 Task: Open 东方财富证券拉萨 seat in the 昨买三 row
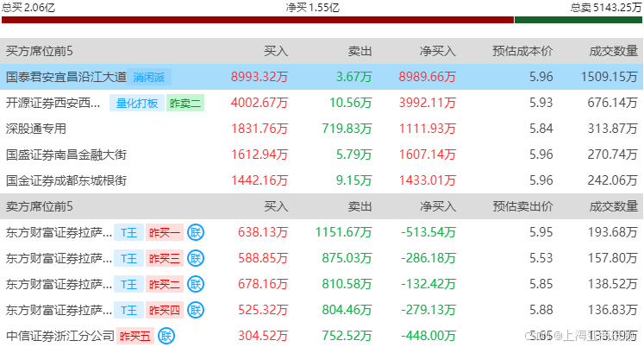pyautogui.click(x=59, y=259)
